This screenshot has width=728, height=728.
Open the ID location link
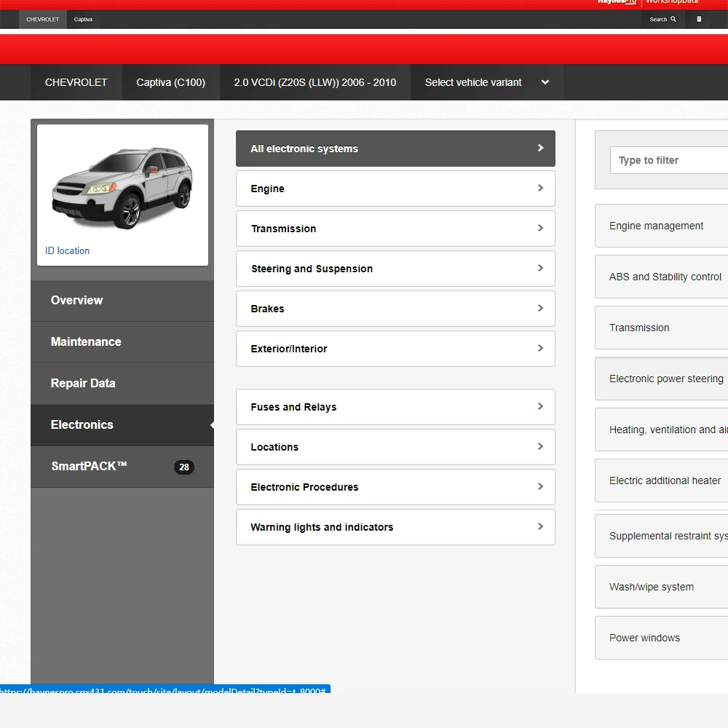click(67, 250)
